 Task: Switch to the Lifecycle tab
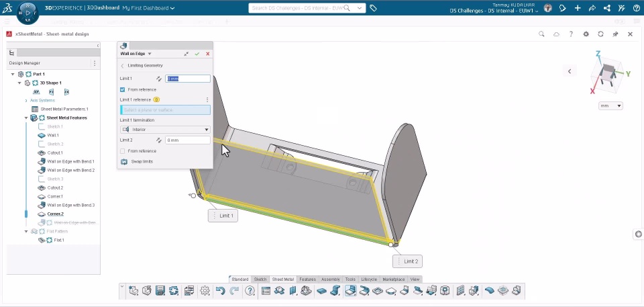[x=369, y=279]
